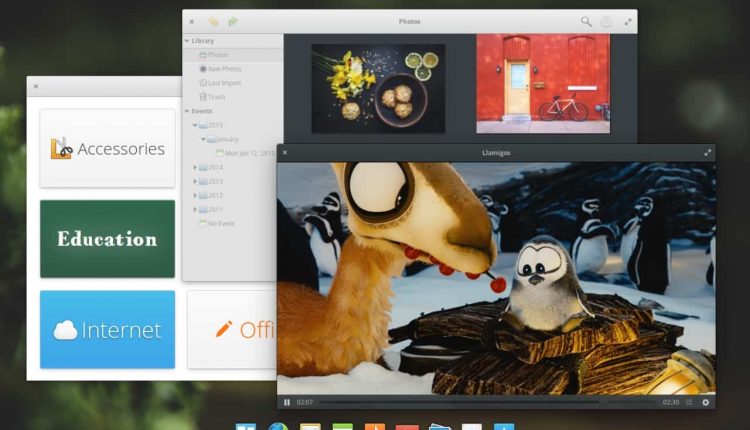Expand the 2011 events folder

pyautogui.click(x=195, y=209)
